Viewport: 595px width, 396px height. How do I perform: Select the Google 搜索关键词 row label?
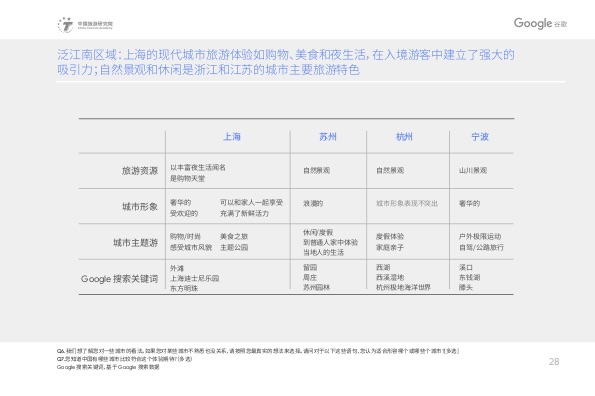120,279
